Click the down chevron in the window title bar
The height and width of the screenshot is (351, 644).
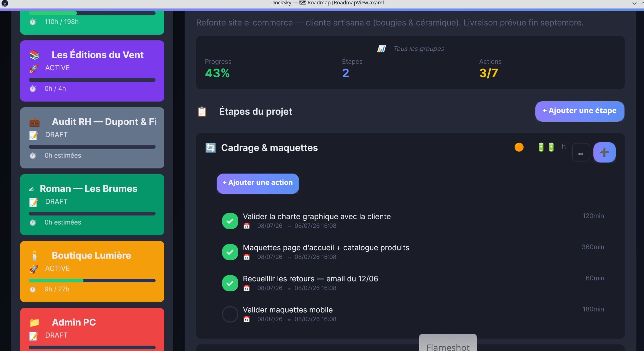point(634,3)
